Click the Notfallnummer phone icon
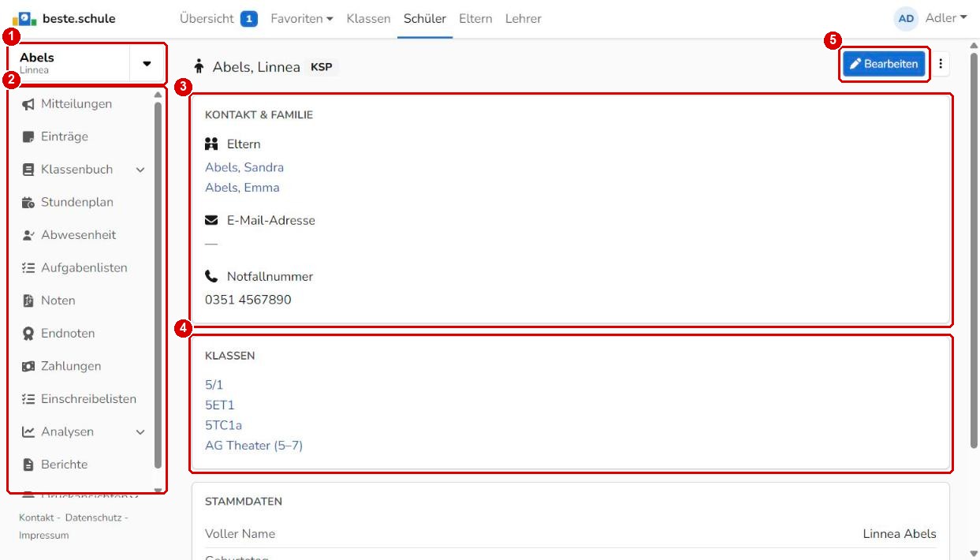 click(x=211, y=277)
